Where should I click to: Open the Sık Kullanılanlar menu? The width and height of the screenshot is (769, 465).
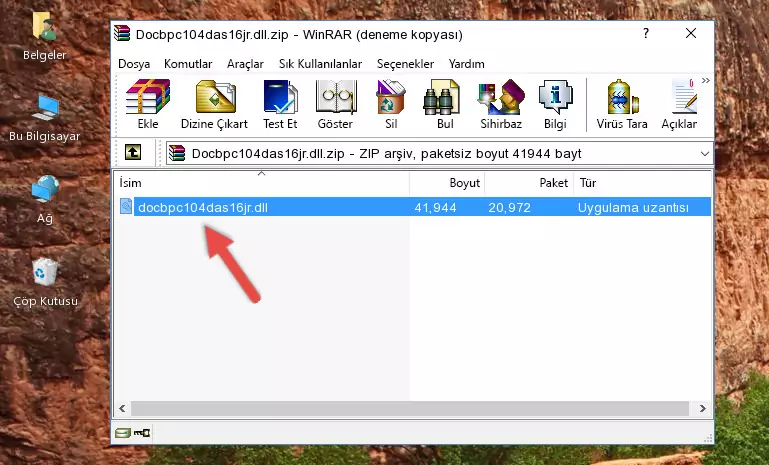pos(320,64)
